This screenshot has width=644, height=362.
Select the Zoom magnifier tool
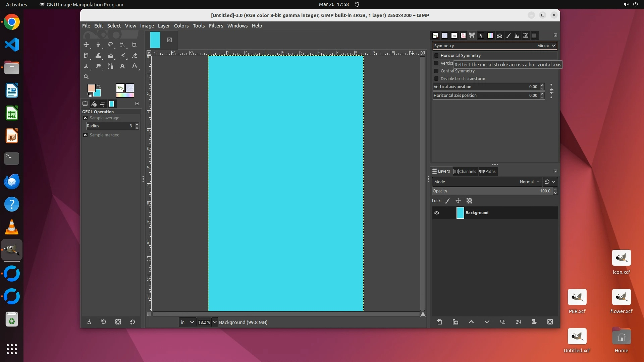[x=86, y=77]
